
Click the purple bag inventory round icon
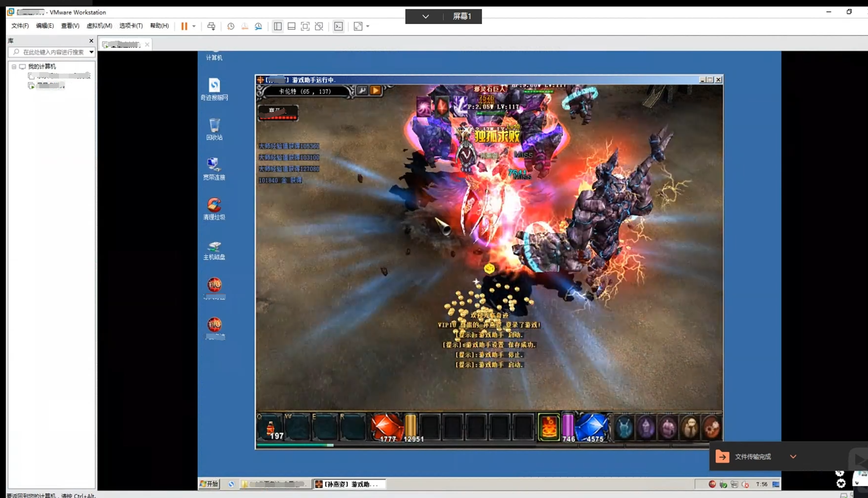point(668,428)
